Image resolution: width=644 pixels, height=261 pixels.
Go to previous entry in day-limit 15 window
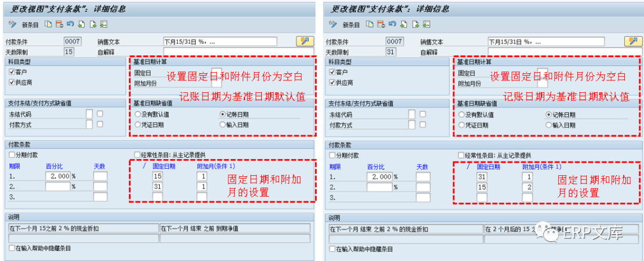click(81, 24)
